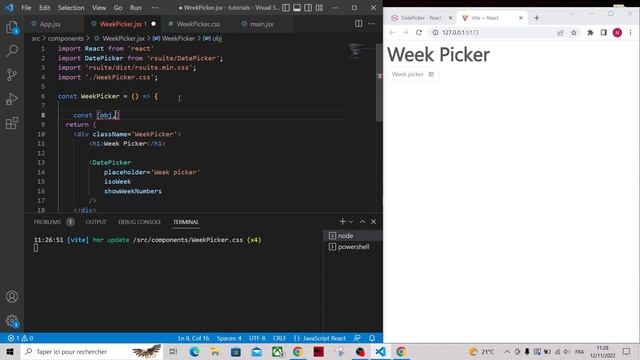Open the OUTPUT panel tab

pos(96,222)
